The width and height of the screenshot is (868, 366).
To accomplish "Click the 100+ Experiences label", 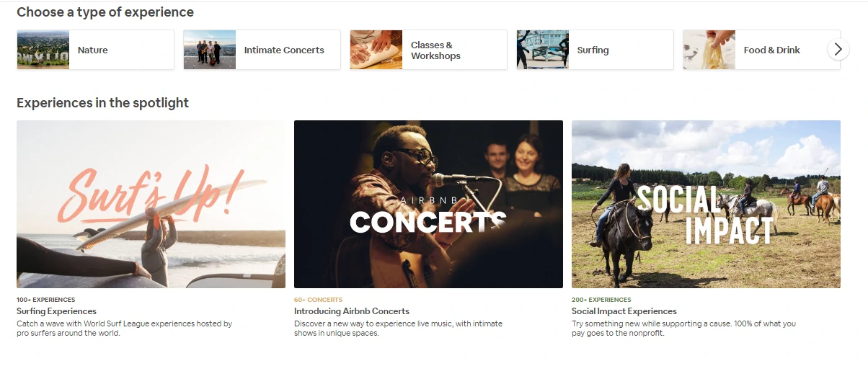I will tap(45, 300).
